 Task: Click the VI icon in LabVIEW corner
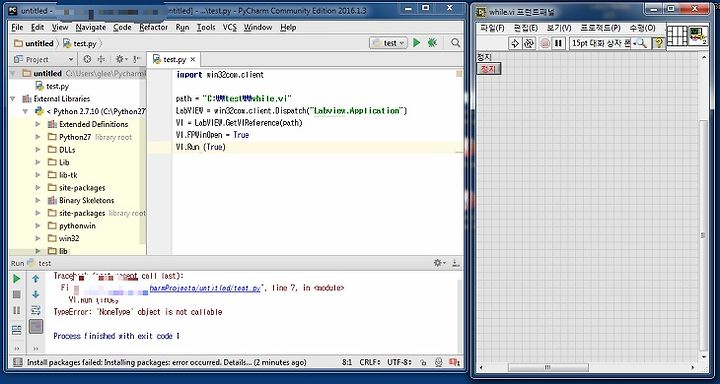(698, 35)
